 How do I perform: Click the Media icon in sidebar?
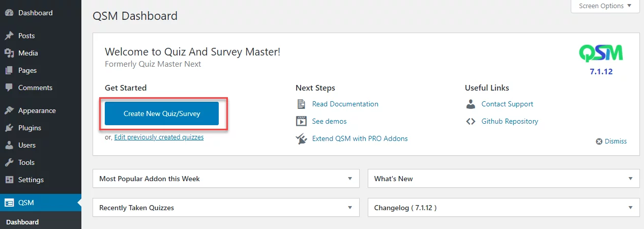coord(9,53)
